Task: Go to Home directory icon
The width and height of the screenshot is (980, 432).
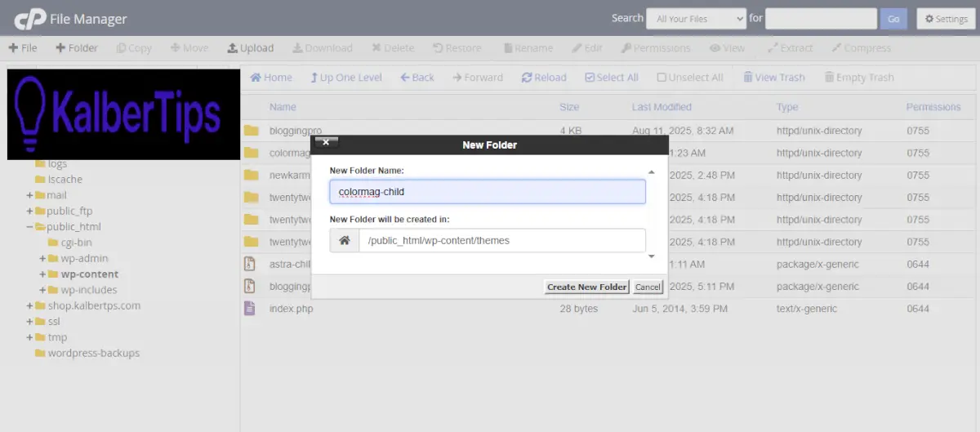Action: (256, 78)
